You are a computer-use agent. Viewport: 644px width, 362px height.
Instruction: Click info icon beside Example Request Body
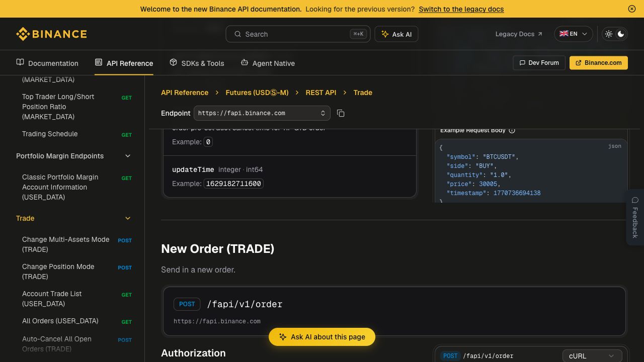[512, 130]
